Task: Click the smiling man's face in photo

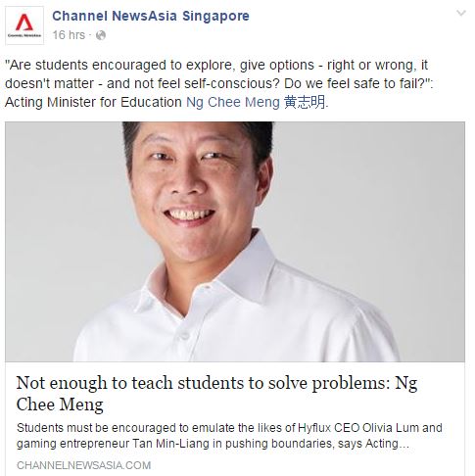Action: pyautogui.click(x=196, y=183)
